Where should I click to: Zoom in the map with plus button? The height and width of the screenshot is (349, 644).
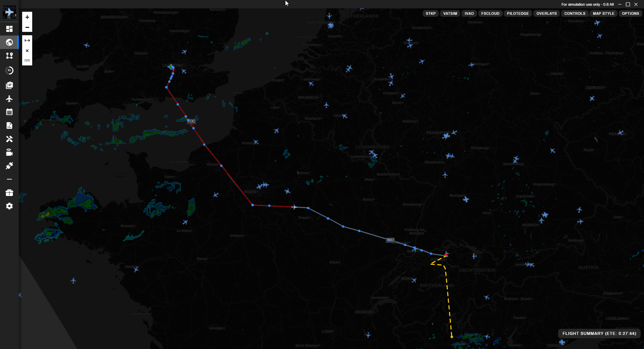[27, 17]
